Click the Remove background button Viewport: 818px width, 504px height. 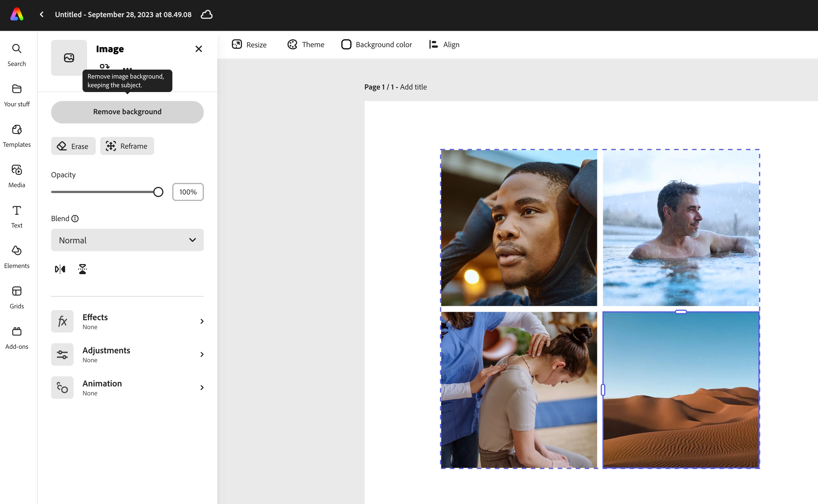click(x=127, y=112)
